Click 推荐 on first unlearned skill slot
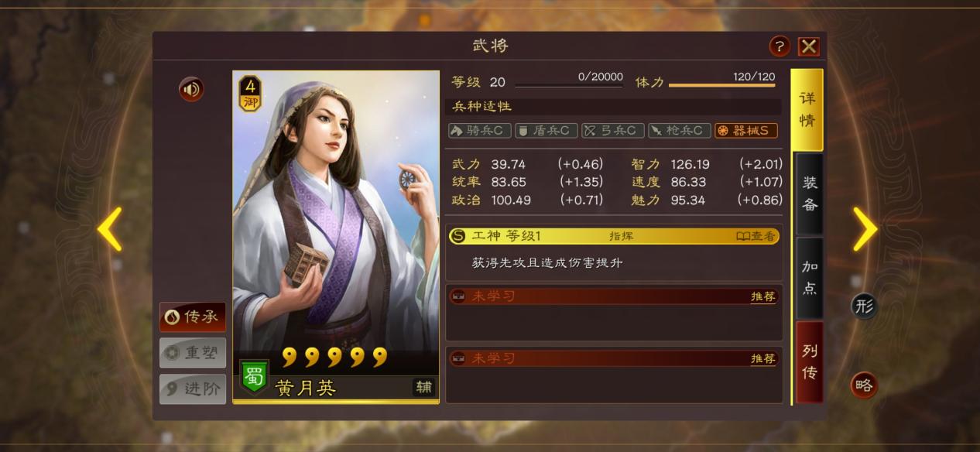Image resolution: width=980 pixels, height=452 pixels. pos(762,296)
